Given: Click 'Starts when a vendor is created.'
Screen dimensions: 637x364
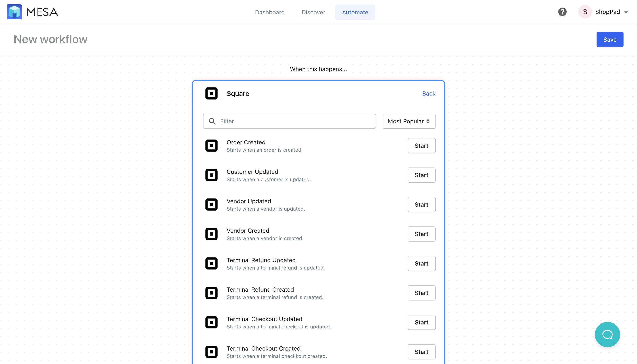Looking at the screenshot, I should coord(265,239).
